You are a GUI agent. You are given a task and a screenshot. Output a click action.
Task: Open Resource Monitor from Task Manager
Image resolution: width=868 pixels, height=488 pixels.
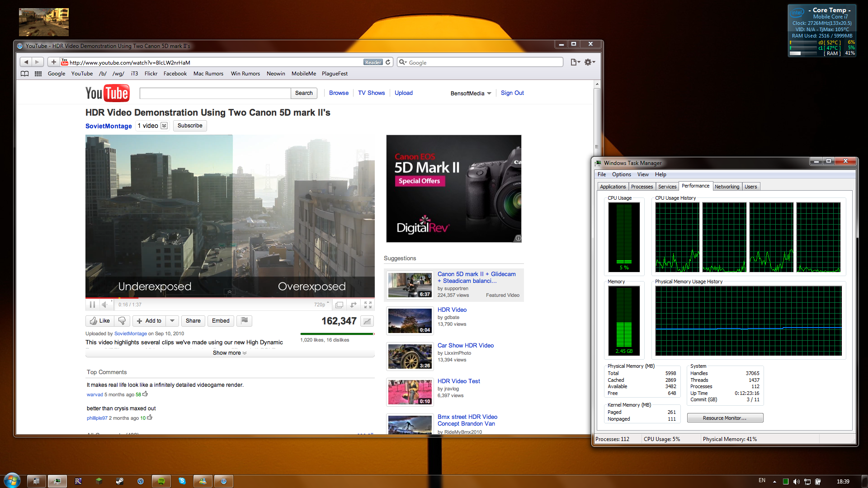(725, 418)
